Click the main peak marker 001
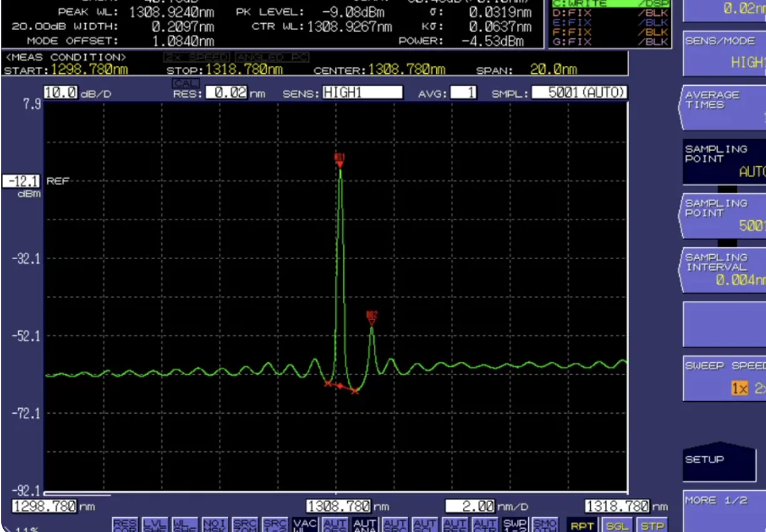Image resolution: width=766 pixels, height=532 pixels. click(340, 160)
